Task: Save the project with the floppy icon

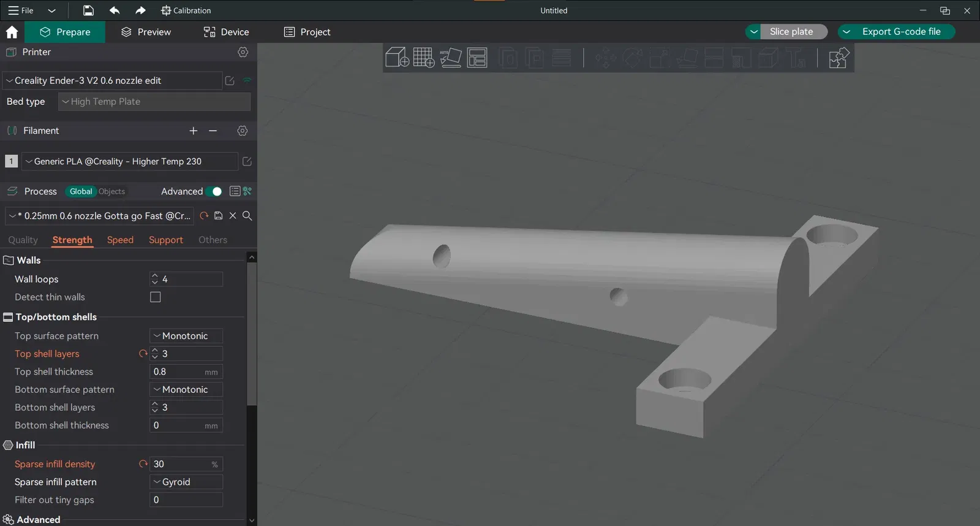Action: [88, 10]
